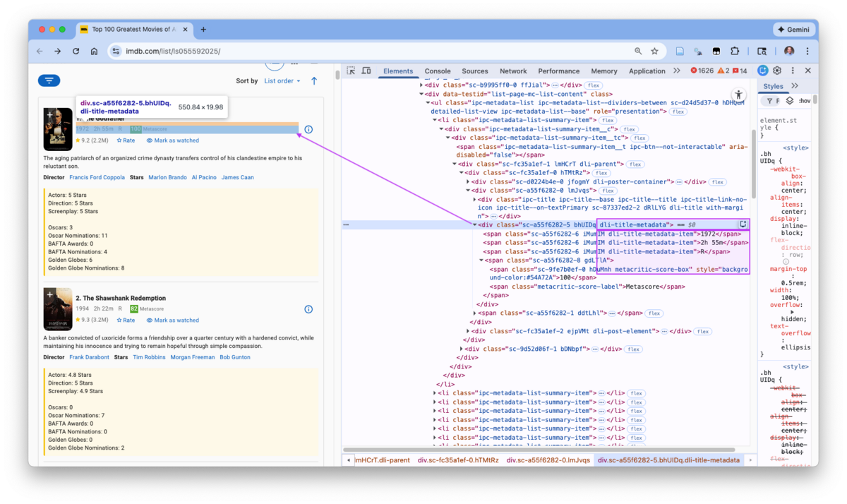Select the dli-title-metadata breadcrumb in DevTools

[x=670, y=459]
